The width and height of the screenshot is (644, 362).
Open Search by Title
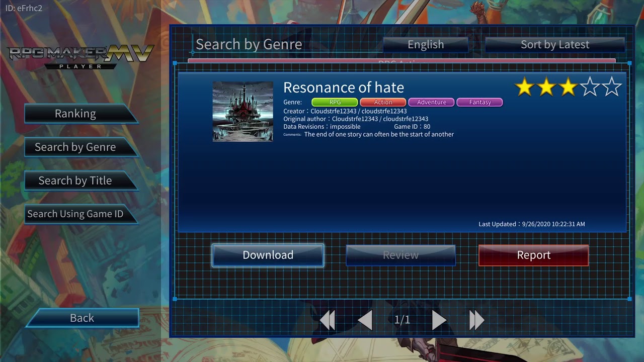(80, 180)
